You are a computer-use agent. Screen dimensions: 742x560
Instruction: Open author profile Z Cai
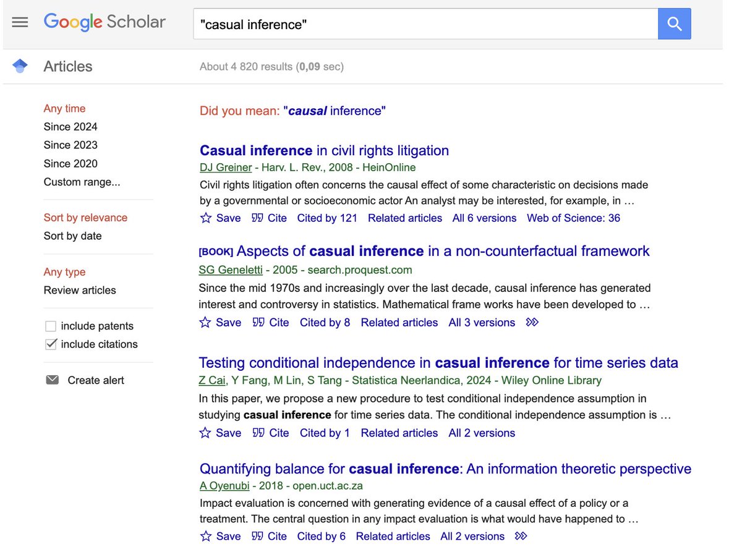pyautogui.click(x=212, y=381)
